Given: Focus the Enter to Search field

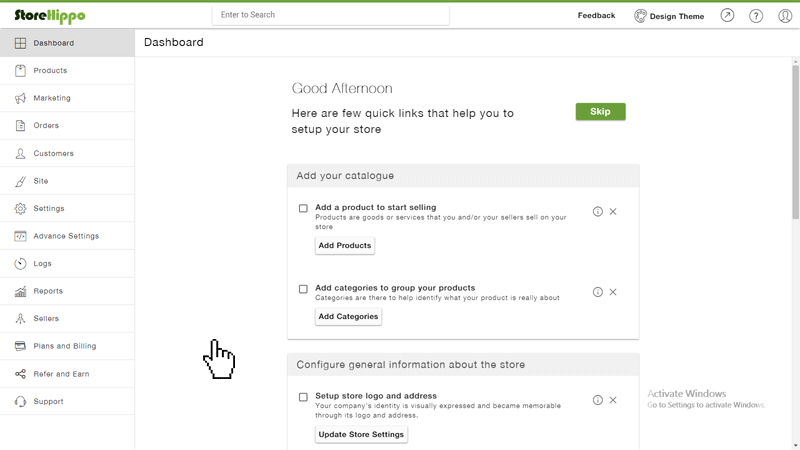Looking at the screenshot, I should (331, 15).
